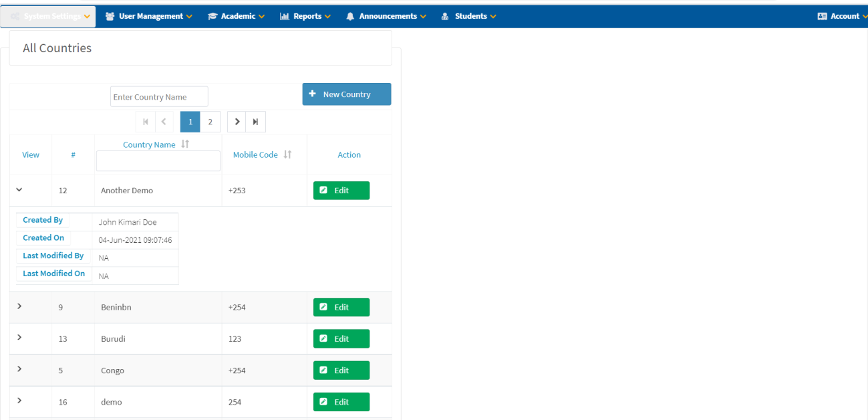Open the User Management menu
This screenshot has height=420, width=868.
[150, 16]
